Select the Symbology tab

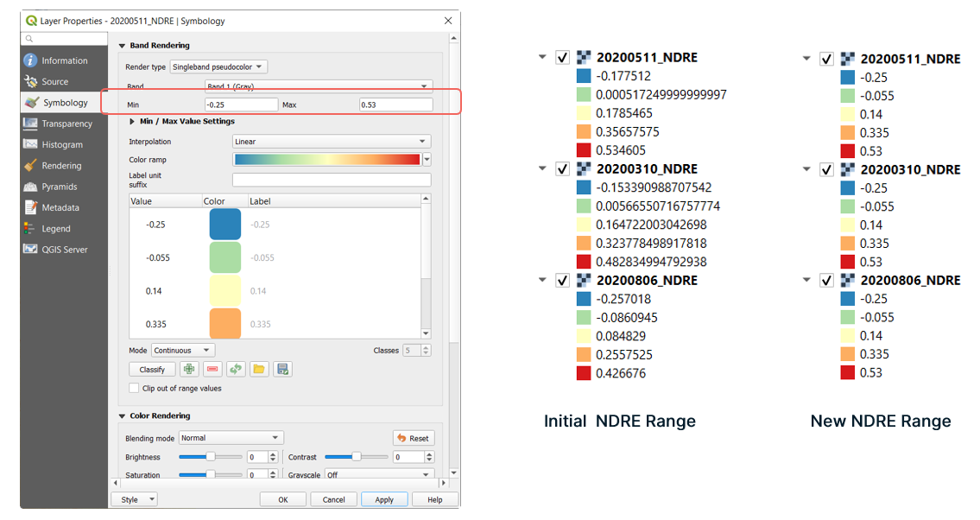pyautogui.click(x=66, y=103)
